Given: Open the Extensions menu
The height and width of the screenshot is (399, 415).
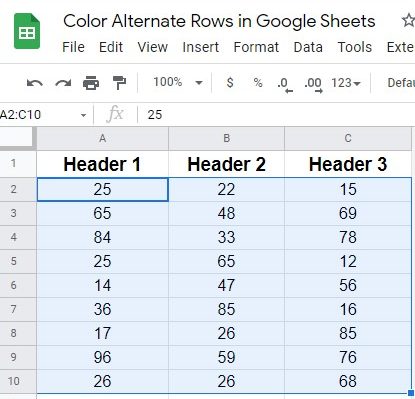Looking at the screenshot, I should [400, 47].
